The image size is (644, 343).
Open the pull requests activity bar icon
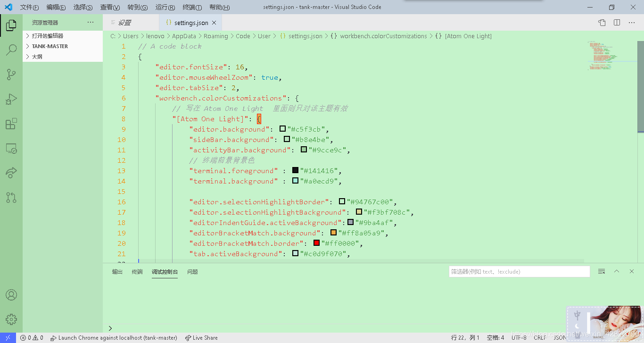[x=11, y=198]
